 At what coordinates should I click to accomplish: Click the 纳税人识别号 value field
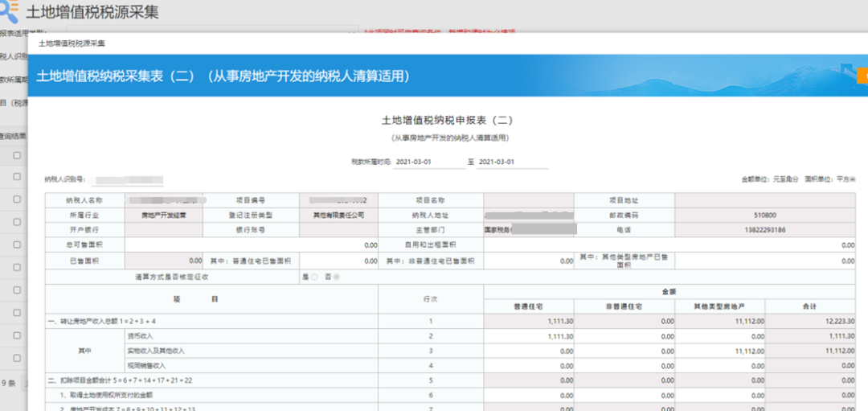coord(127,179)
